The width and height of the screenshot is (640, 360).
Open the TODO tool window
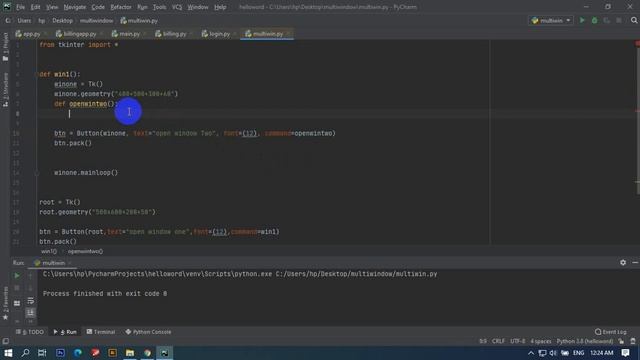point(30,332)
